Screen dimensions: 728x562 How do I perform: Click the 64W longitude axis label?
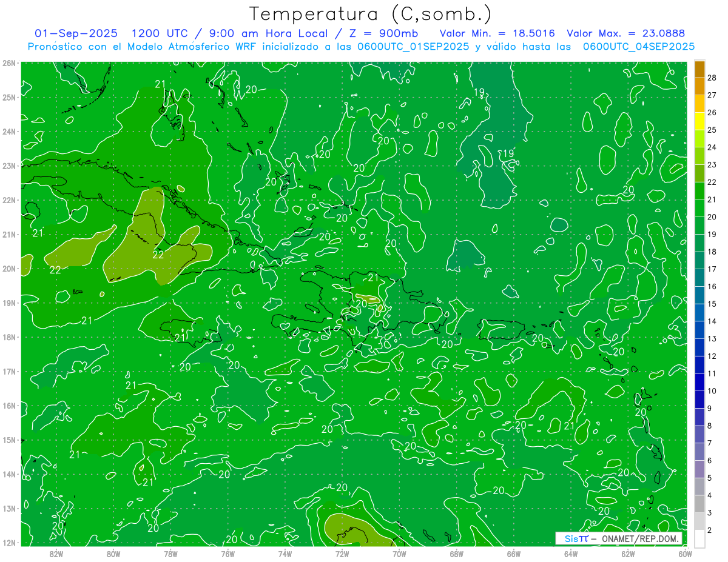pyautogui.click(x=571, y=554)
